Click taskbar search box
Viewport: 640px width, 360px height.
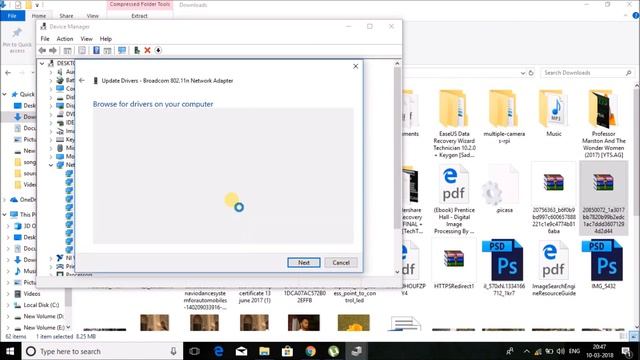(102, 351)
